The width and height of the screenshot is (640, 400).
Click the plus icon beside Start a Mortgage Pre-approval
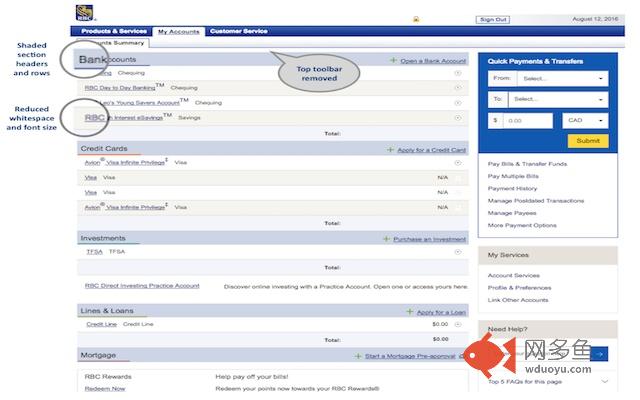[x=358, y=356]
